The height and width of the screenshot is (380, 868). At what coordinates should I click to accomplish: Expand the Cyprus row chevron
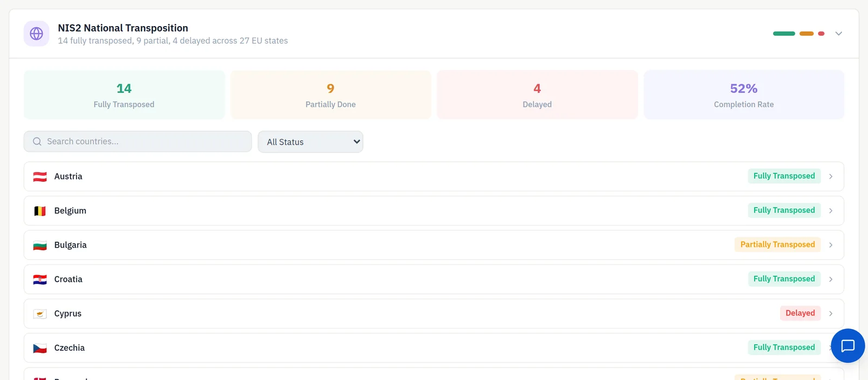831,313
